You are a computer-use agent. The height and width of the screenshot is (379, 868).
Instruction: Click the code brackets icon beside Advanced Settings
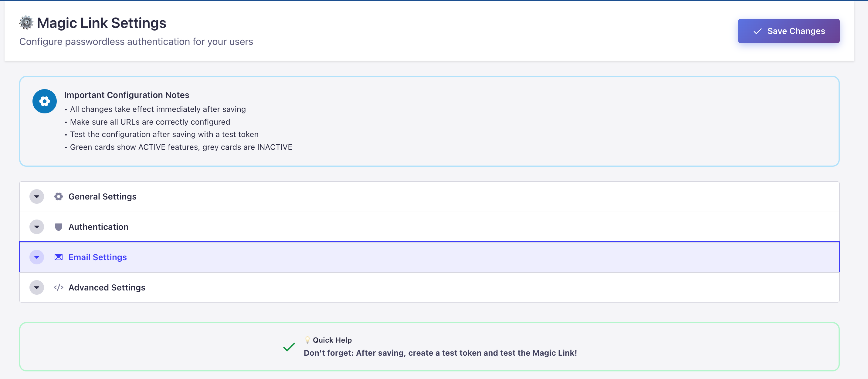coord(59,287)
